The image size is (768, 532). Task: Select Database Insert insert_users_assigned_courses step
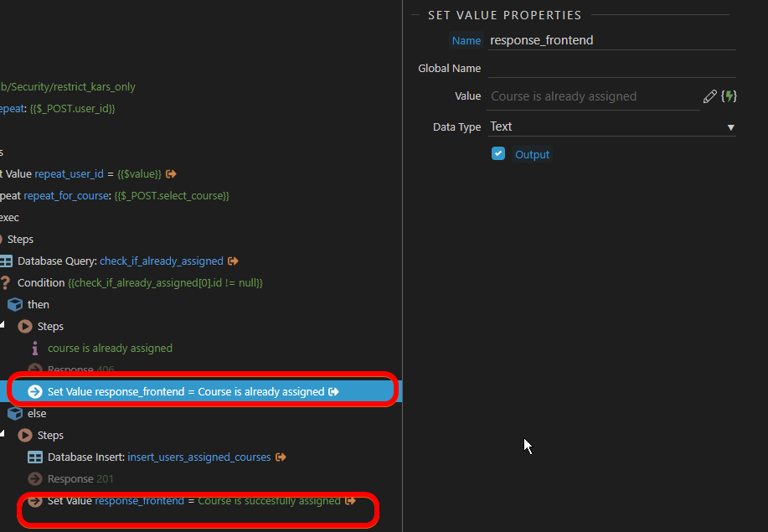click(x=159, y=457)
